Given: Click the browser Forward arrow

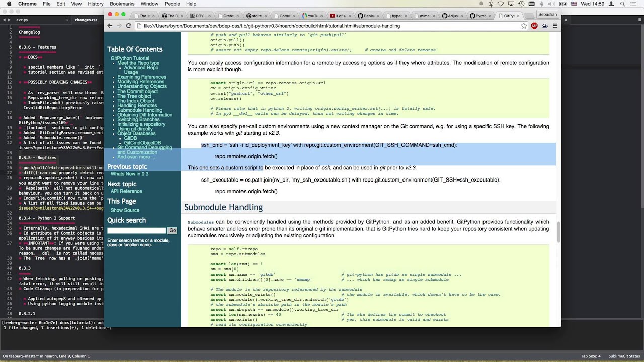Looking at the screenshot, I should pos(119,26).
